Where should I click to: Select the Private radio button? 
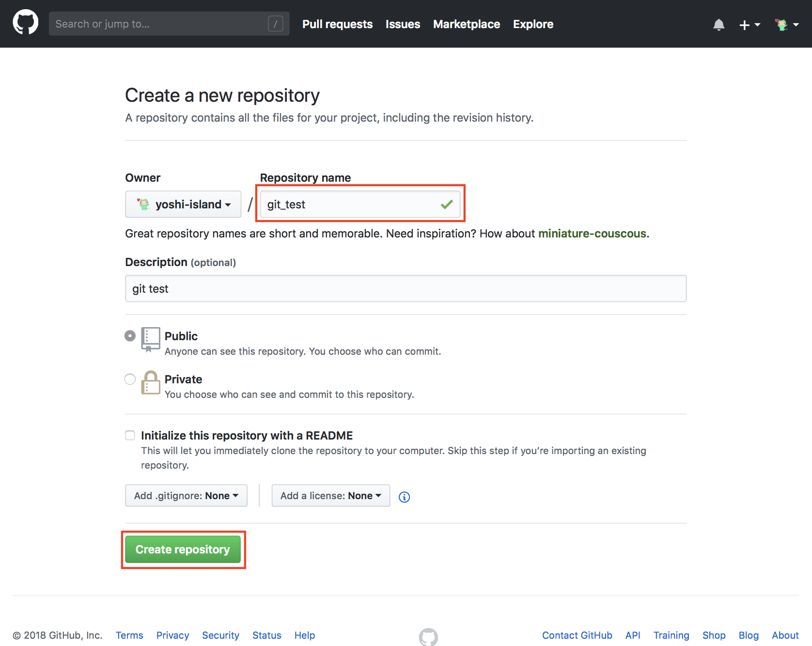[x=130, y=379]
